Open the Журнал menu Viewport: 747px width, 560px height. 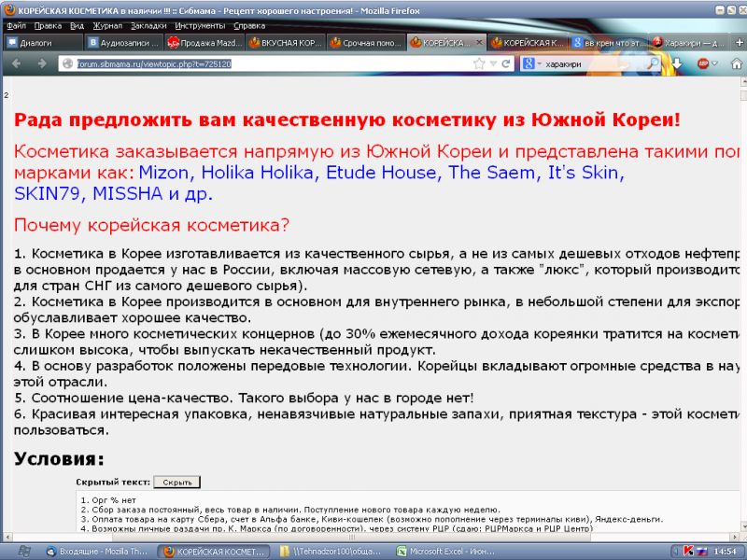[107, 26]
